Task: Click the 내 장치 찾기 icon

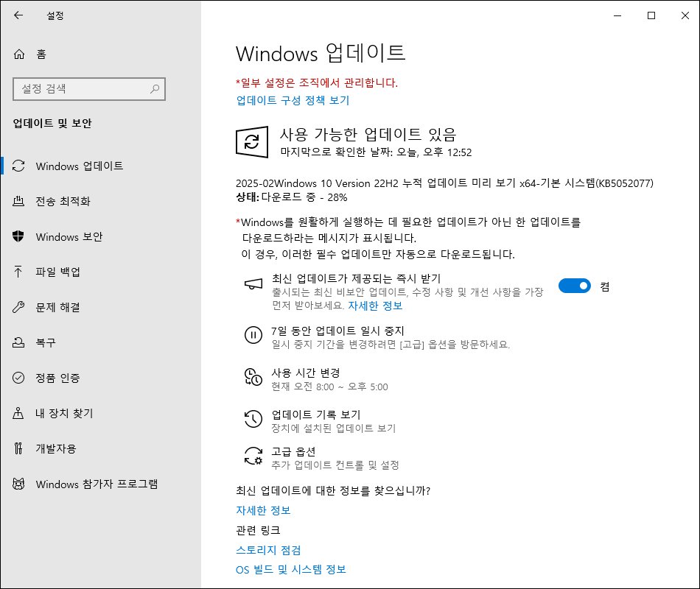Action: pyautogui.click(x=18, y=413)
